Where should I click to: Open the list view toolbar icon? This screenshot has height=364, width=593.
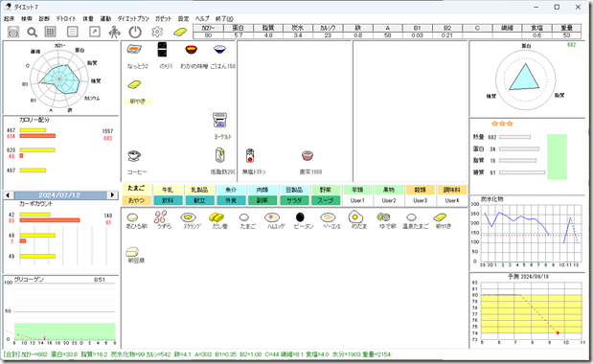[72, 32]
